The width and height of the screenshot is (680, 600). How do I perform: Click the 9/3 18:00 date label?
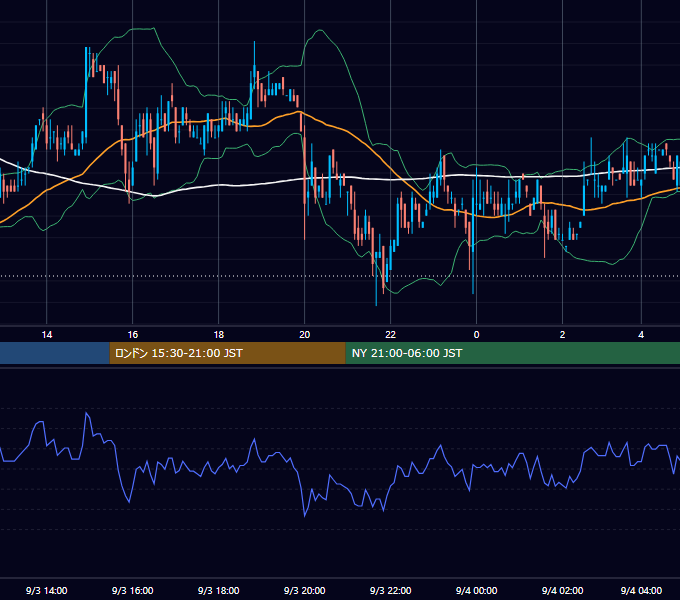click(x=219, y=590)
